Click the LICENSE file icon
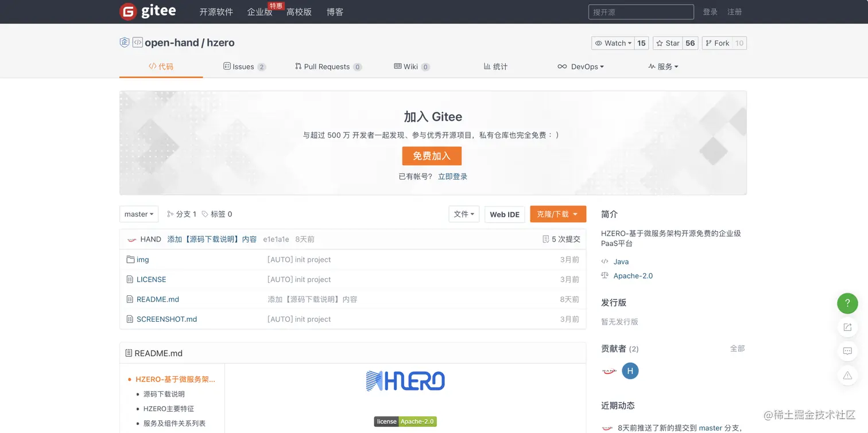The image size is (868, 433). [130, 279]
